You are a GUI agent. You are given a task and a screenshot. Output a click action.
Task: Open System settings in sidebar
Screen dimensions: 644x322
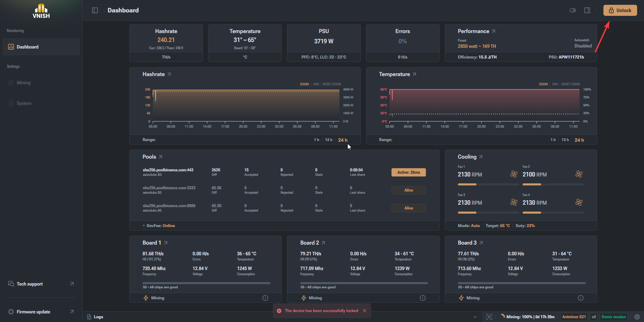(x=41, y=103)
